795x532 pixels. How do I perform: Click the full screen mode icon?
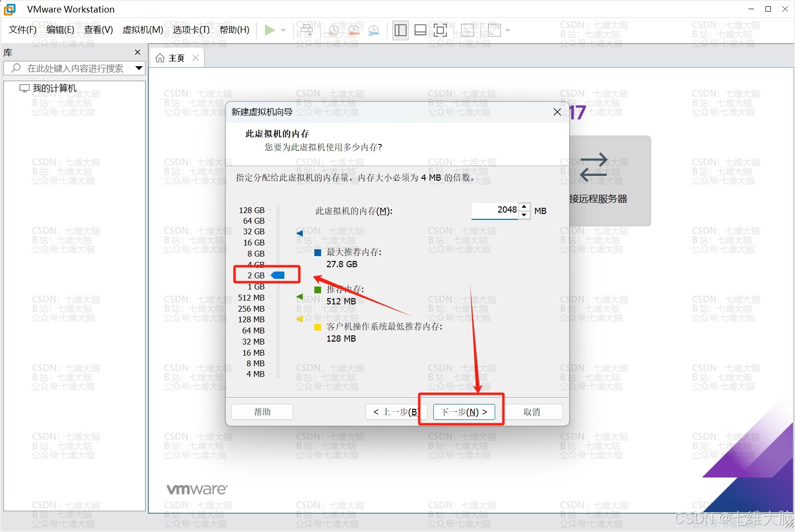440,30
